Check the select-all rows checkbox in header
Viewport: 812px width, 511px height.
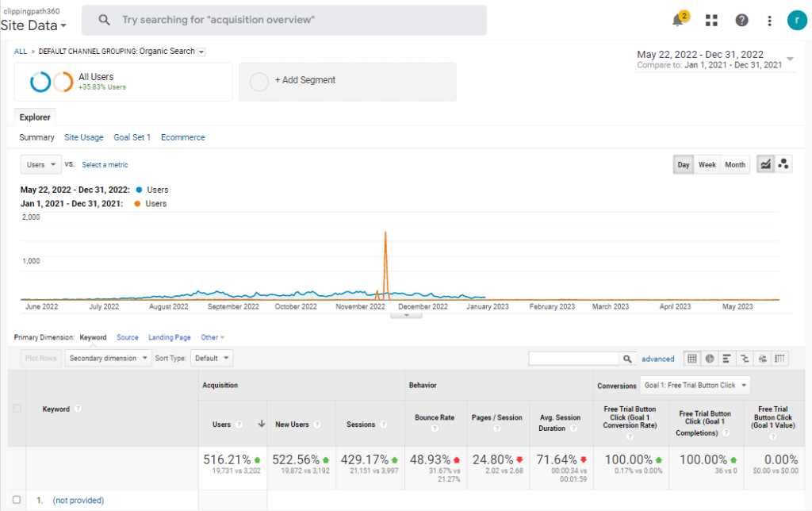[17, 409]
